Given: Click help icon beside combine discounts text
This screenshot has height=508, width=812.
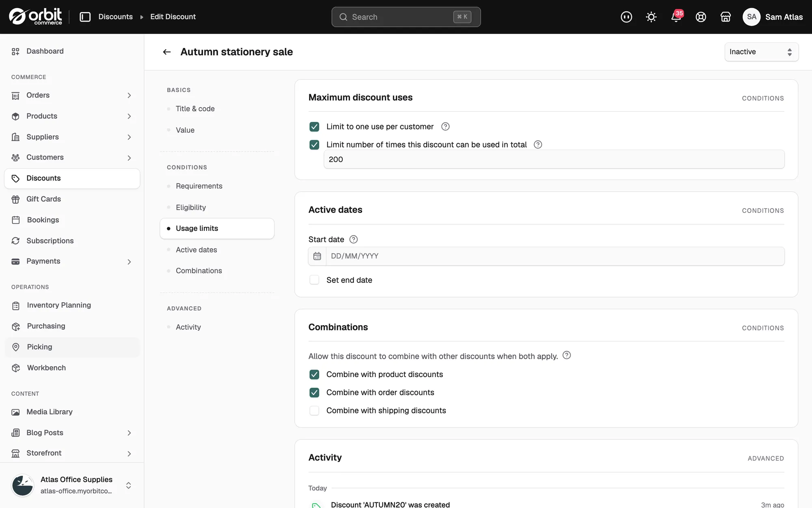Looking at the screenshot, I should pyautogui.click(x=567, y=355).
